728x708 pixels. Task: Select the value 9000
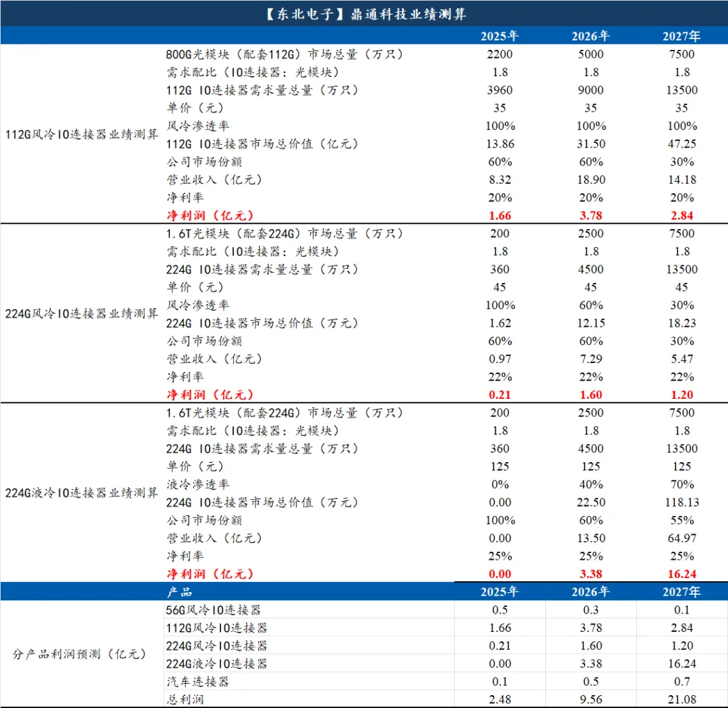point(590,90)
